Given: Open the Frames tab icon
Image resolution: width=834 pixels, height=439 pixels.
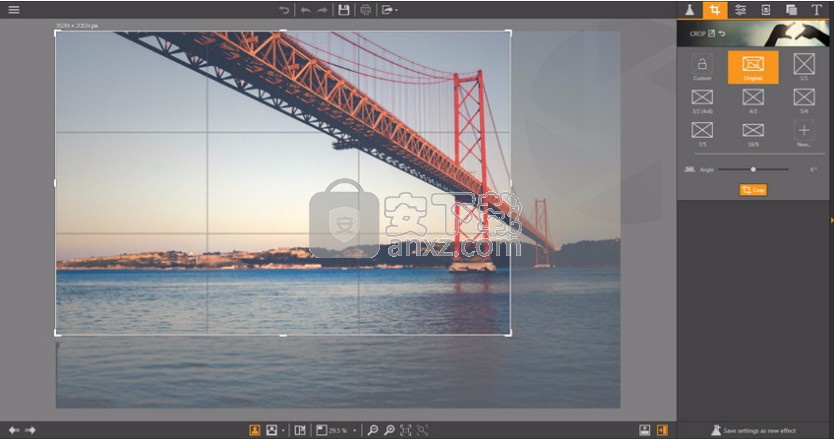Looking at the screenshot, I should (x=766, y=10).
